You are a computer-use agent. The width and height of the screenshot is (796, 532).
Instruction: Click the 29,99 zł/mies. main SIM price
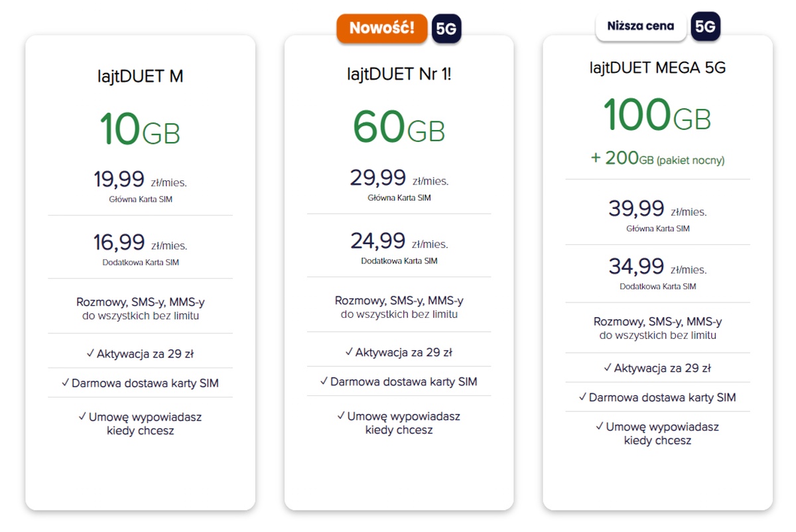point(399,178)
